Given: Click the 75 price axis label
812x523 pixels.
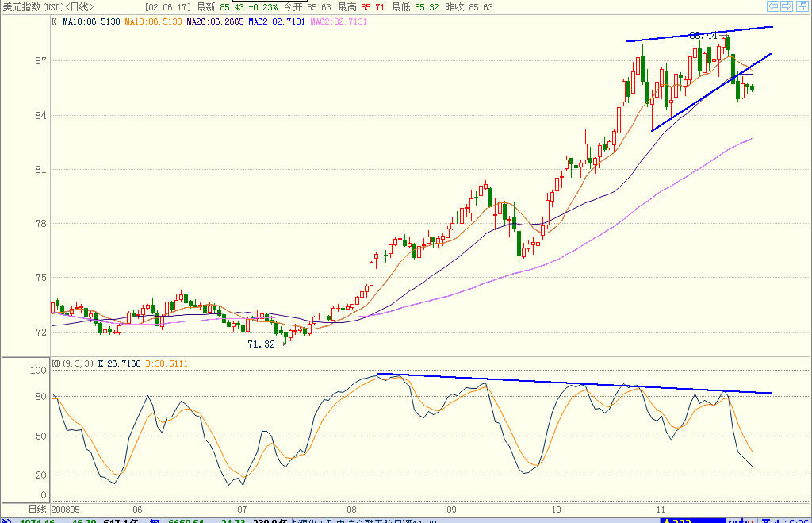Looking at the screenshot, I should [x=40, y=278].
